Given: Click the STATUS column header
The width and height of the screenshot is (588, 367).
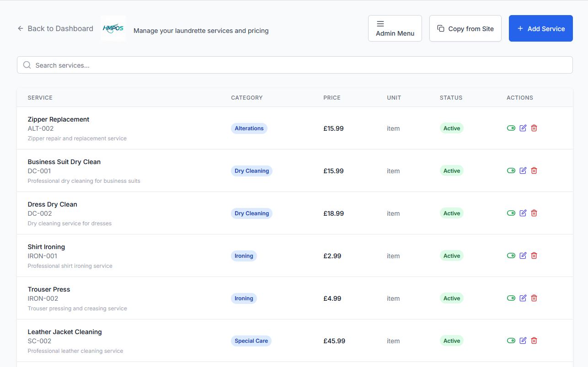Looking at the screenshot, I should coord(451,98).
